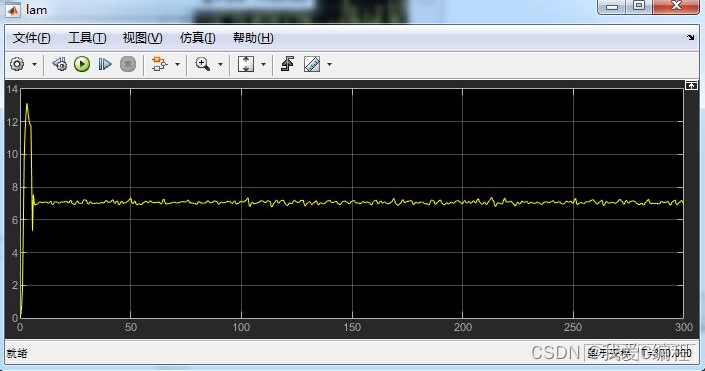This screenshot has height=371, width=705.
Task: Click the dock scope arrow at menu bar right
Action: 691,38
